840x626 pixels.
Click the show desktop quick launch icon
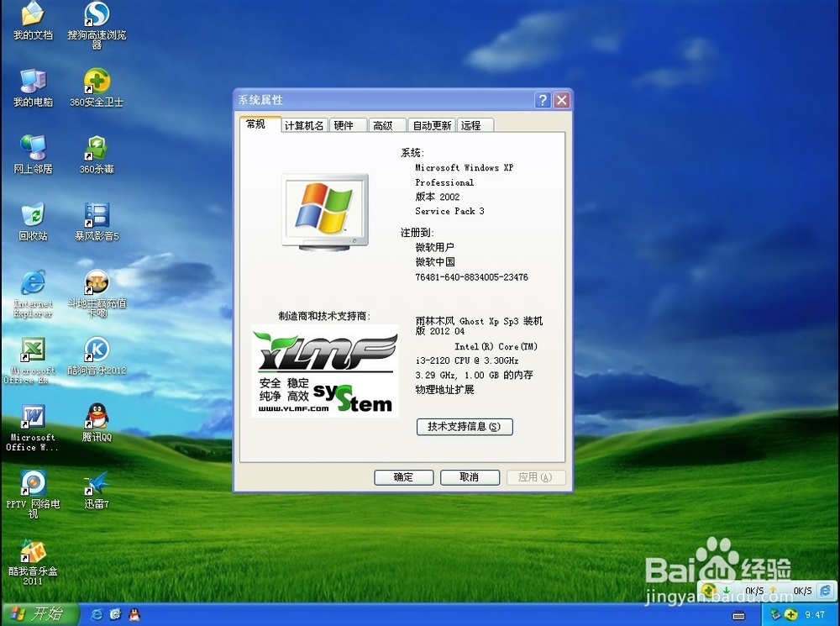115,614
